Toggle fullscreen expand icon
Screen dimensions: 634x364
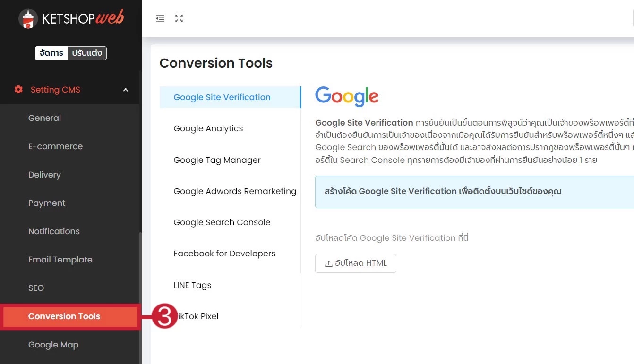(x=179, y=18)
